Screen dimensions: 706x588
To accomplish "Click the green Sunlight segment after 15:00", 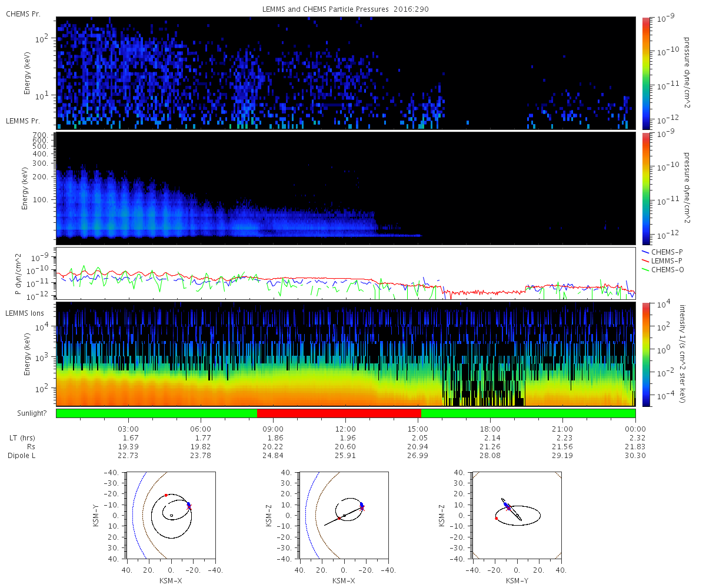I will pyautogui.click(x=528, y=413).
